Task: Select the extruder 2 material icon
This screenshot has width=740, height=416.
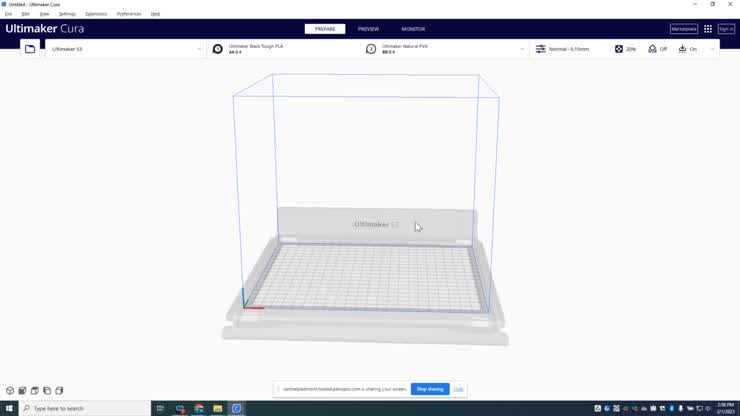Action: click(x=371, y=49)
